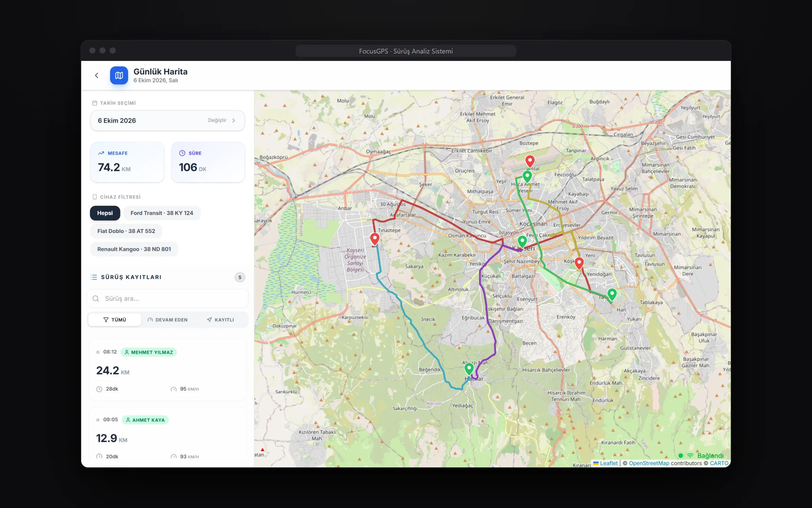Open the date selector showing 6 Ekim 2026

pos(167,121)
